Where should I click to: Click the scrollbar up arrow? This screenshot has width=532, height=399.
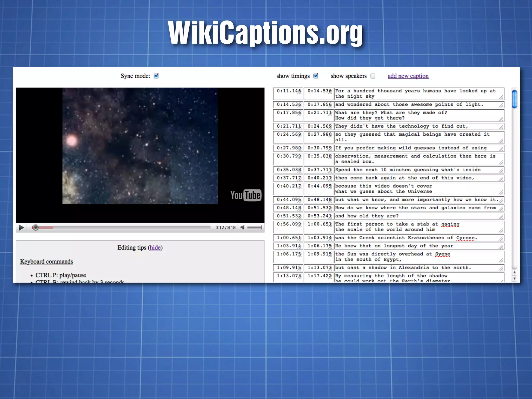tap(514, 272)
